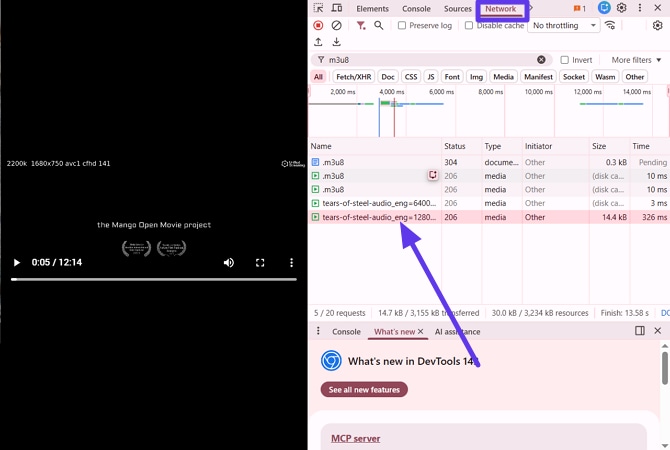Clear the network log
The height and width of the screenshot is (450, 670).
point(337,26)
